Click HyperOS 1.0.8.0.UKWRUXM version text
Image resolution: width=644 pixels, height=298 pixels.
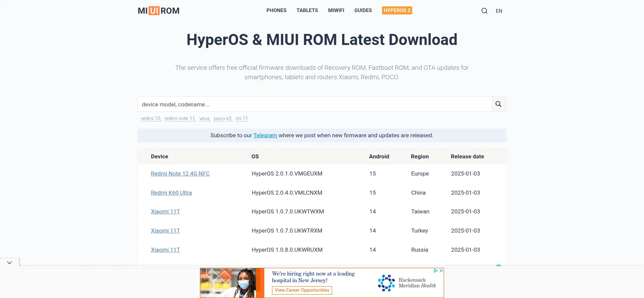point(287,250)
